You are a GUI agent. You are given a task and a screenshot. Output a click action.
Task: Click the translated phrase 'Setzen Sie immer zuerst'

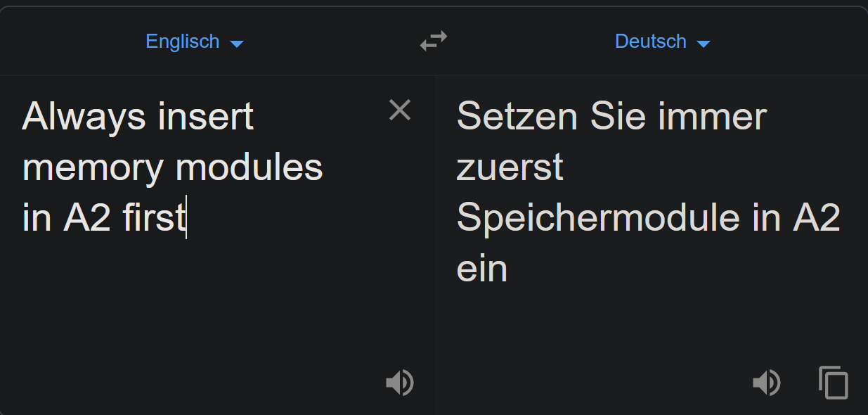click(x=611, y=116)
